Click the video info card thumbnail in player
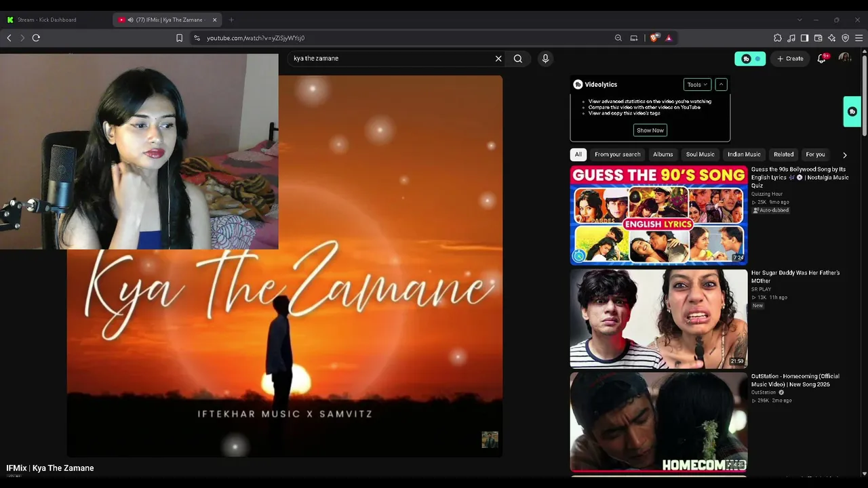The width and height of the screenshot is (868, 488). click(x=490, y=440)
